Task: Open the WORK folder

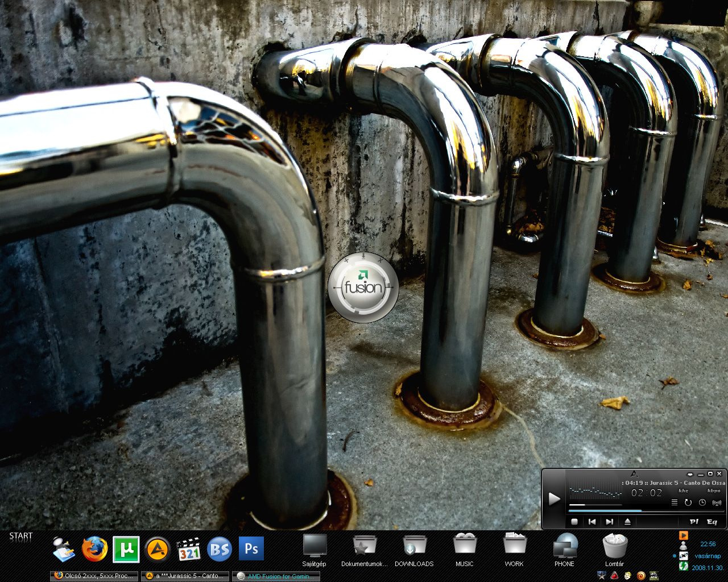Action: point(514,550)
